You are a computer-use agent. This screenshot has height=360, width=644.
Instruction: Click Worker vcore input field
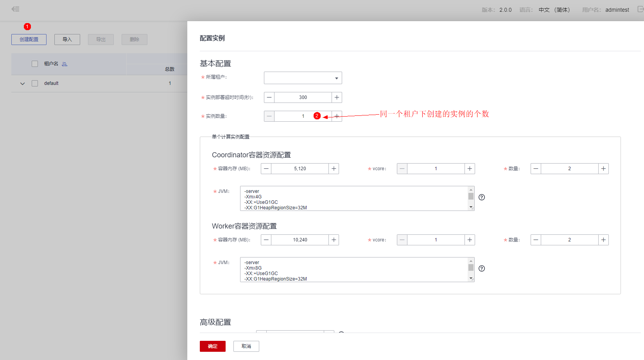(x=436, y=240)
